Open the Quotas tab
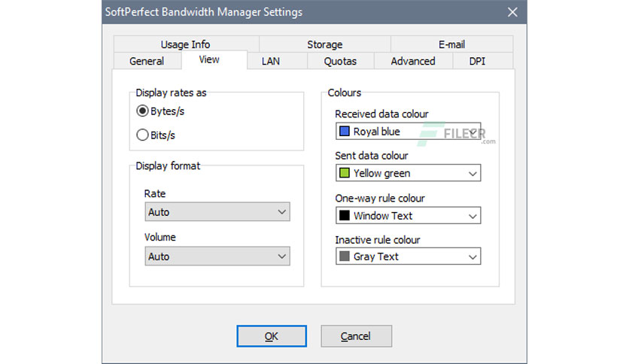This screenshot has height=364, width=629. pos(340,61)
